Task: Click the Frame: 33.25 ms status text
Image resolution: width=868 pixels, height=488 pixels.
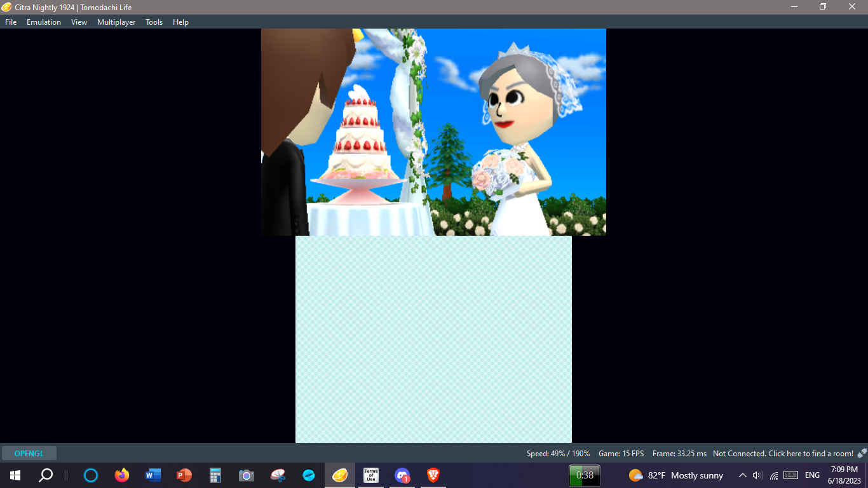Action: pos(679,454)
